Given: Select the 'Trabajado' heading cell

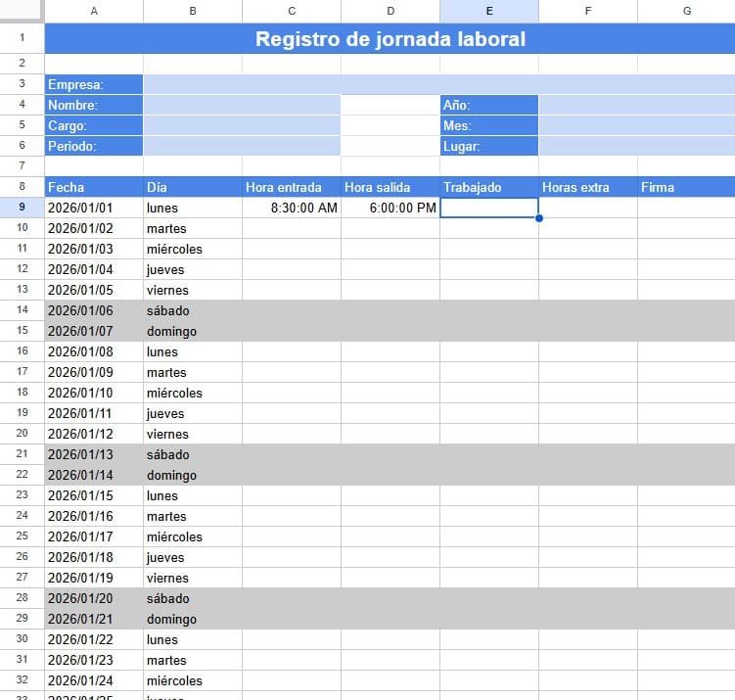Looking at the screenshot, I should tap(489, 187).
